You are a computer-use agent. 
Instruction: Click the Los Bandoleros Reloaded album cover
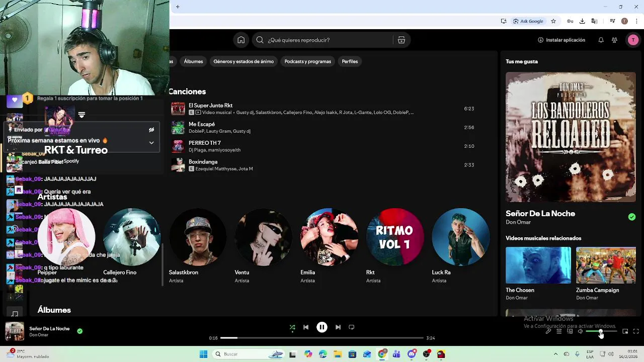(x=571, y=137)
